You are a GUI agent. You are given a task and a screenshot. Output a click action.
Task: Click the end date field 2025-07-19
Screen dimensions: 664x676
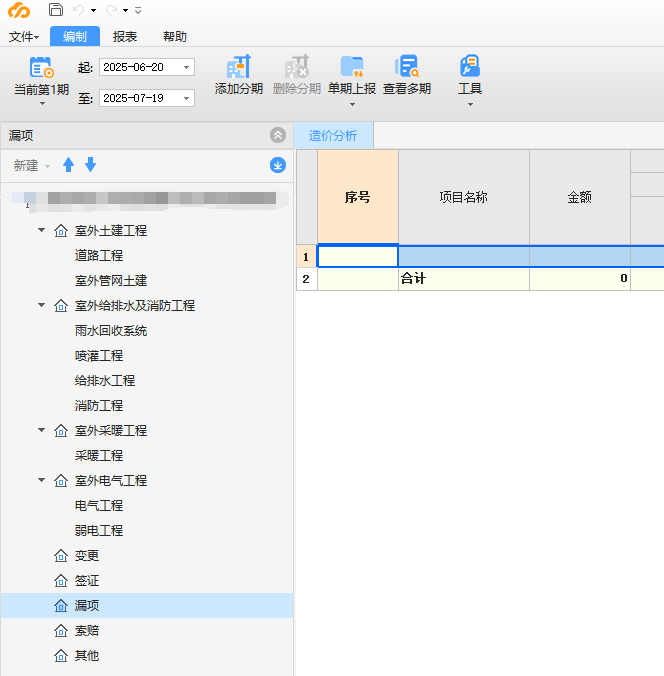tap(147, 98)
